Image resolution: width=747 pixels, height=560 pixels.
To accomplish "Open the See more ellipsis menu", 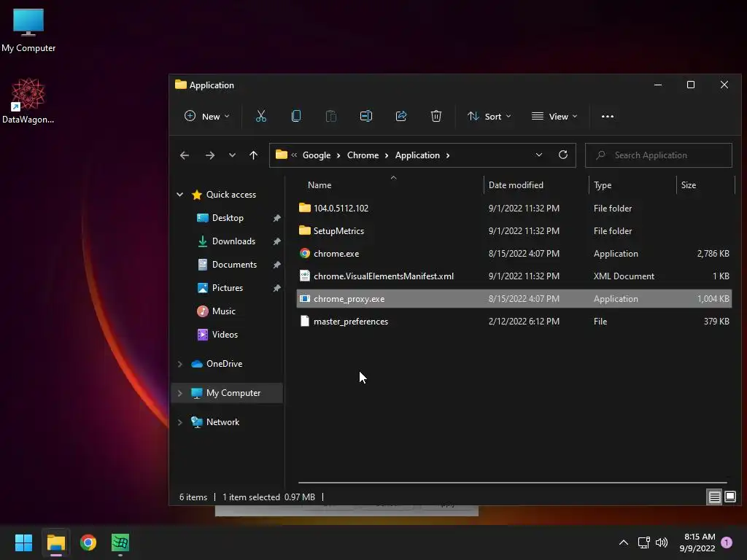I will coord(608,116).
